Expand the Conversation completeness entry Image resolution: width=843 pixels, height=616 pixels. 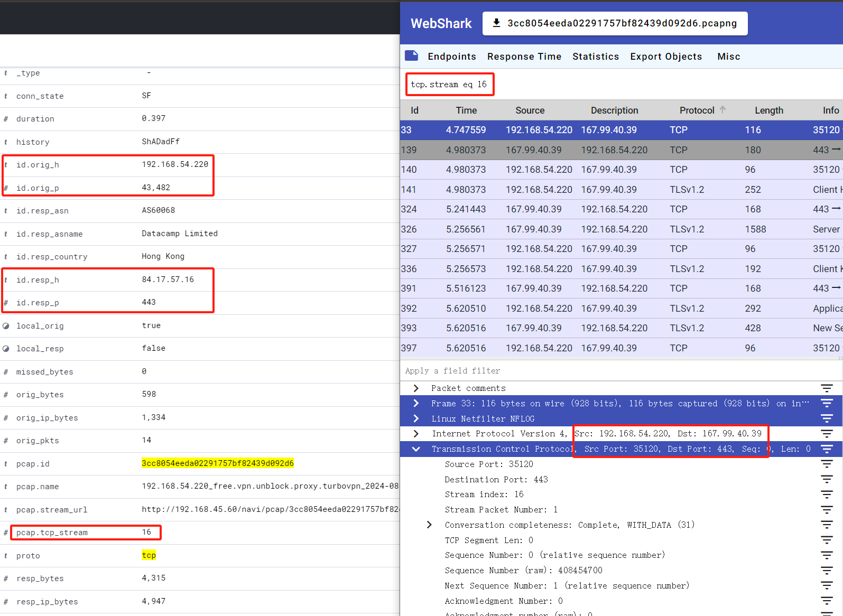[429, 525]
